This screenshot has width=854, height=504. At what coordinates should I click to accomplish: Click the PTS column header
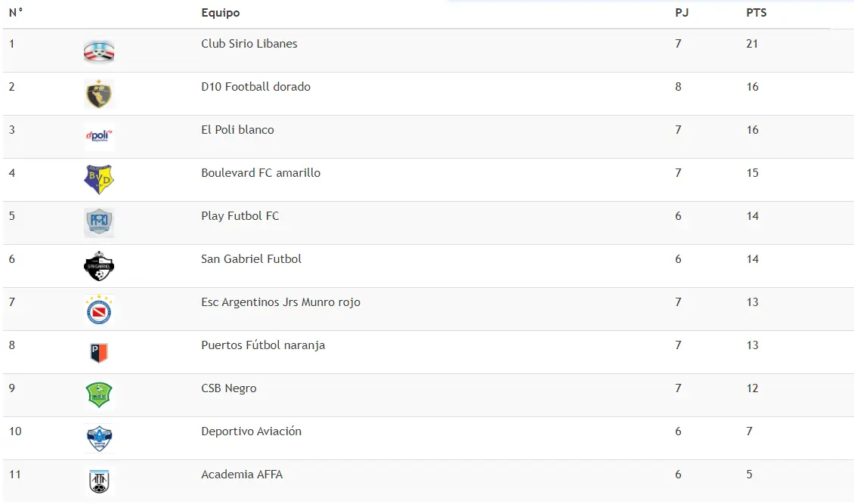coord(756,13)
